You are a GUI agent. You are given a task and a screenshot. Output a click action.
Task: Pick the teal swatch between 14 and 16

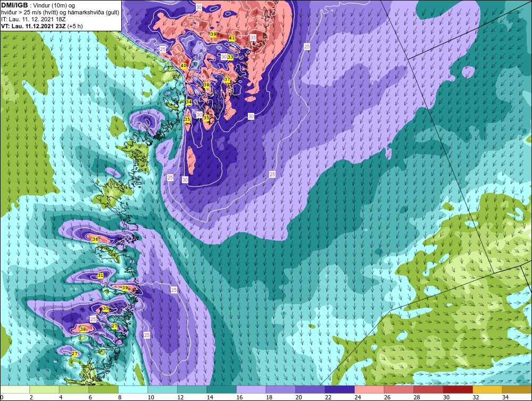[x=221, y=389]
